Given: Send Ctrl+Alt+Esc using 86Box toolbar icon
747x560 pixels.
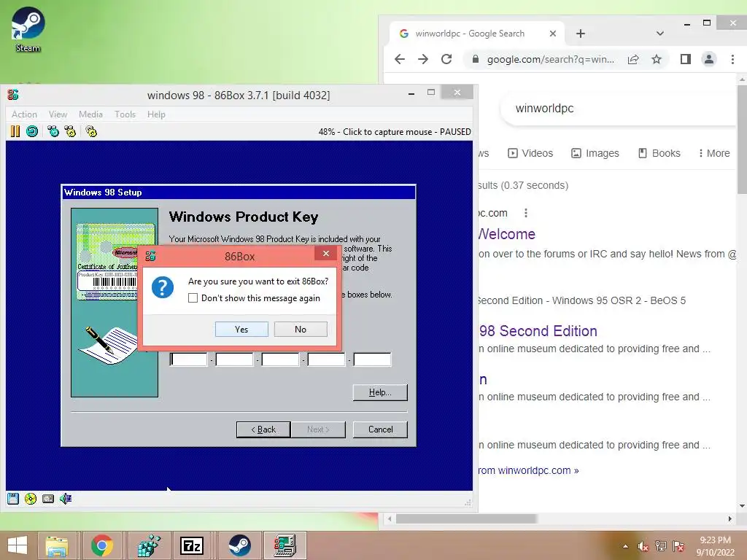Looking at the screenshot, I should 70,131.
